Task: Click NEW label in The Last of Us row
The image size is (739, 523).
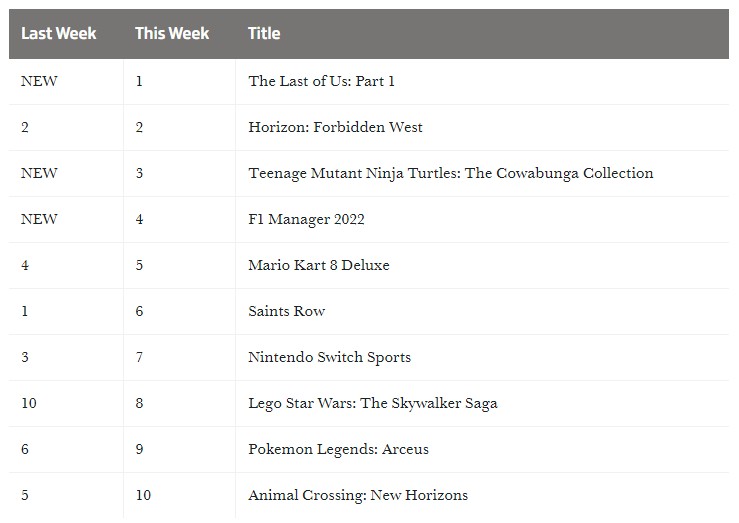Action: (x=39, y=81)
